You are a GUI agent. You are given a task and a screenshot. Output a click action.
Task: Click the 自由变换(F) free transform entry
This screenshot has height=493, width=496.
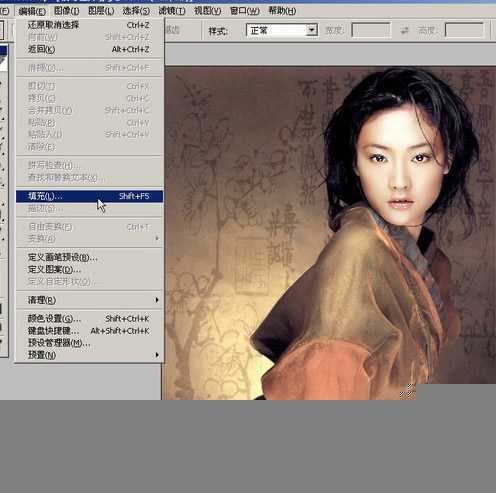(x=89, y=227)
